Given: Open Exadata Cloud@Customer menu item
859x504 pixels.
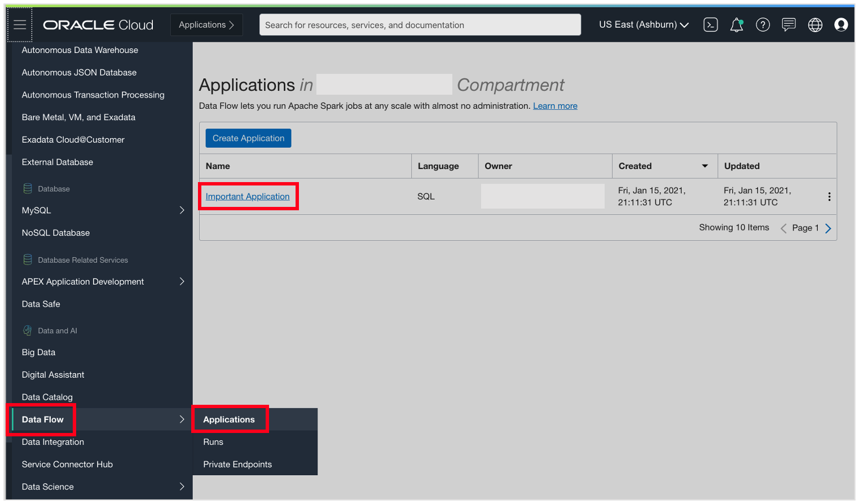Looking at the screenshot, I should point(73,140).
